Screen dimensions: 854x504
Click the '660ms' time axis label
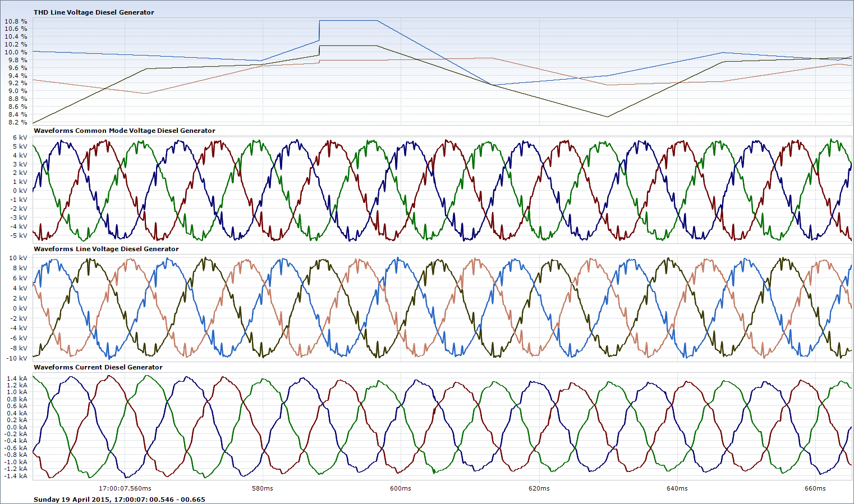[x=815, y=488]
